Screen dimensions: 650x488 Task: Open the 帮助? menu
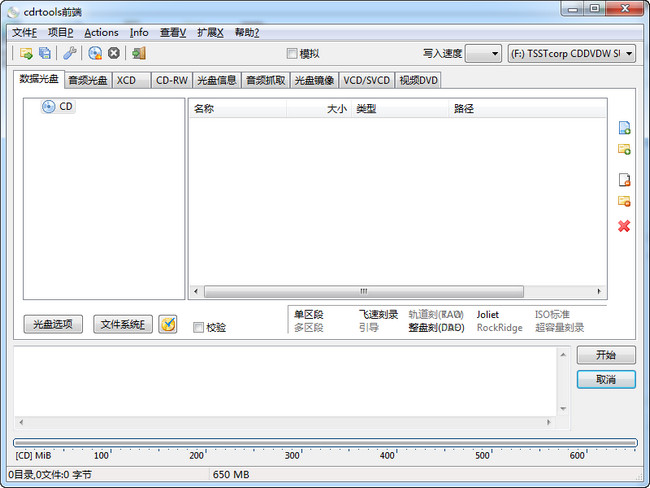click(x=247, y=32)
